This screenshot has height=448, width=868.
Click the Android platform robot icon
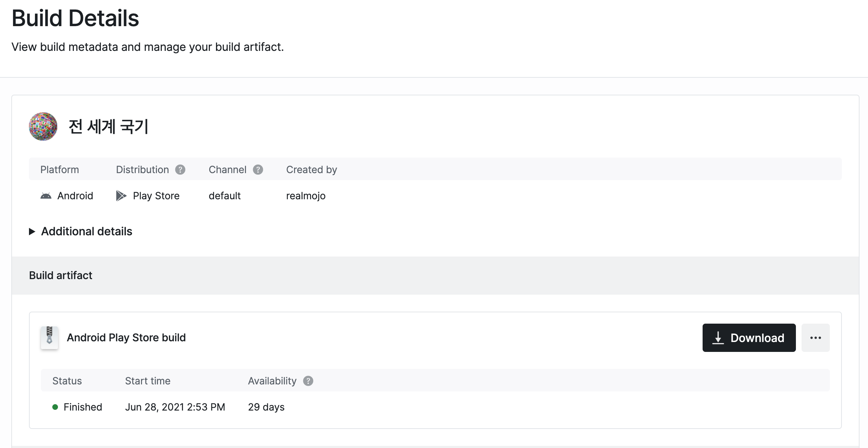pos(46,196)
